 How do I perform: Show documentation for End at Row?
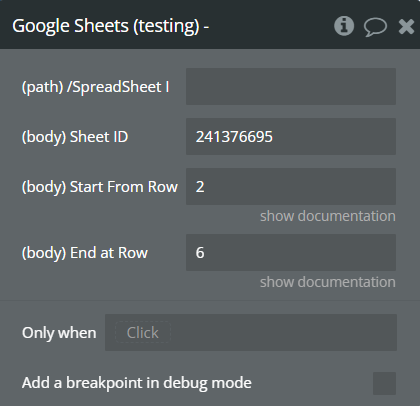point(328,282)
